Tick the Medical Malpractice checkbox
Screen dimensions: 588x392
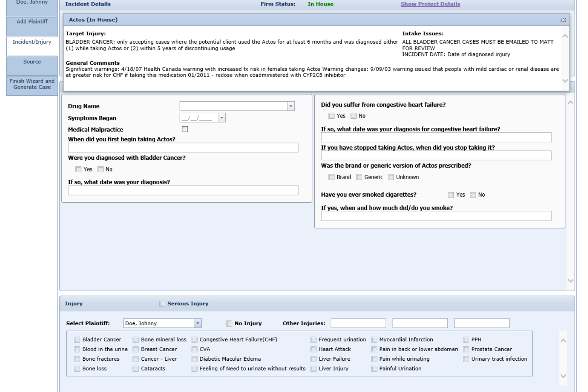(185, 129)
